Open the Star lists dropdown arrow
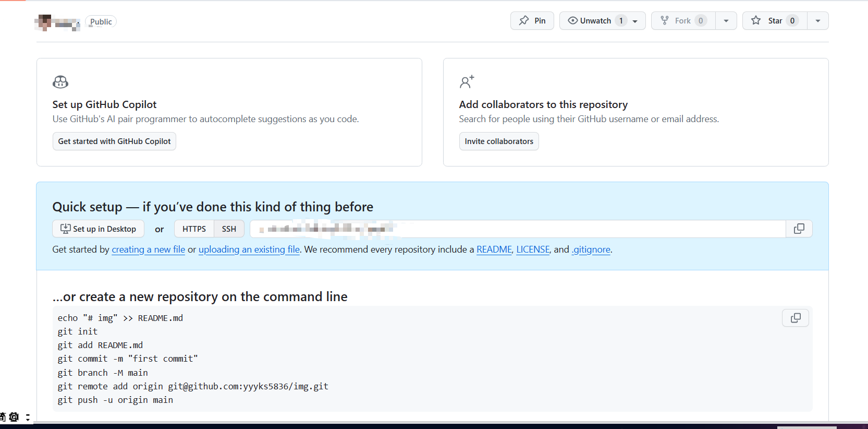This screenshot has width=868, height=429. [818, 21]
